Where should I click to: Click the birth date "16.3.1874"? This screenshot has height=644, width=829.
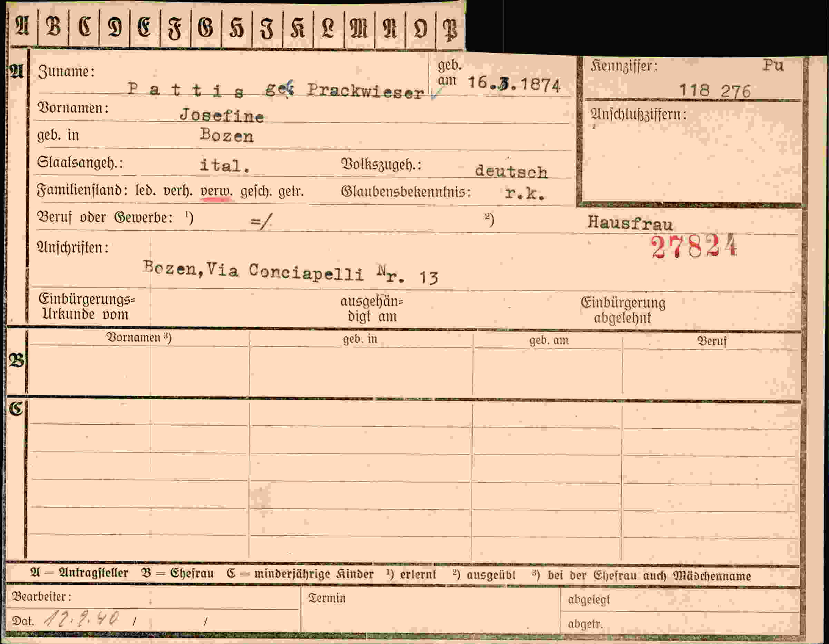pyautogui.click(x=514, y=84)
